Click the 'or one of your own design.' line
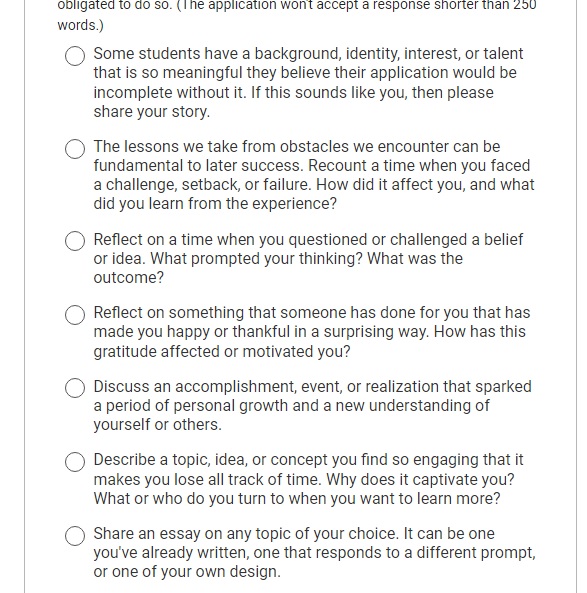The height and width of the screenshot is (593, 587). coord(187,572)
